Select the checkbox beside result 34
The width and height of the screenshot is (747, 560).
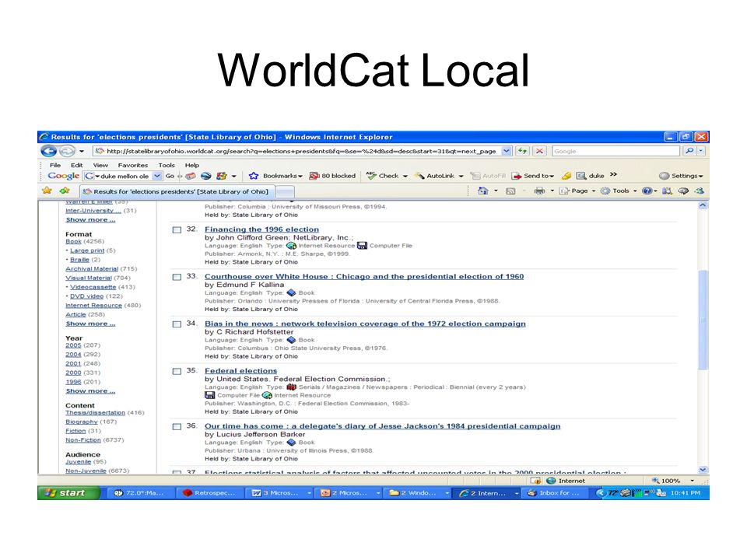tap(177, 324)
